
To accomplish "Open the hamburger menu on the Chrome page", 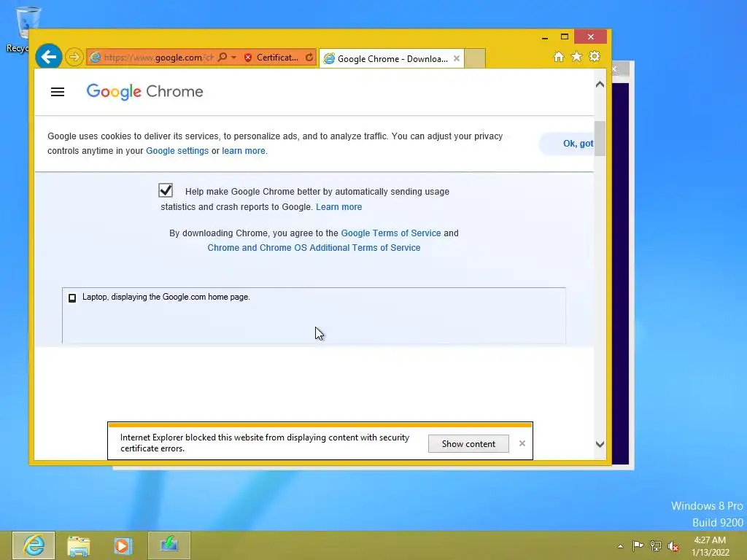I will (x=58, y=92).
